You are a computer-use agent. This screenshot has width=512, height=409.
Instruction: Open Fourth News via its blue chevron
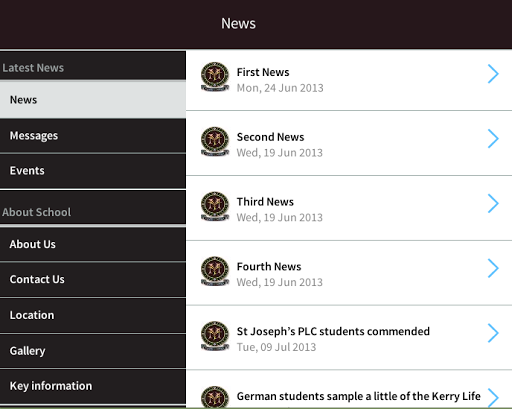(x=493, y=268)
